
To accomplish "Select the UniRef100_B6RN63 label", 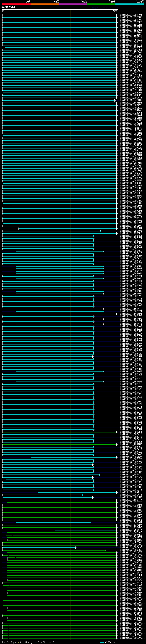I will [131, 251].
